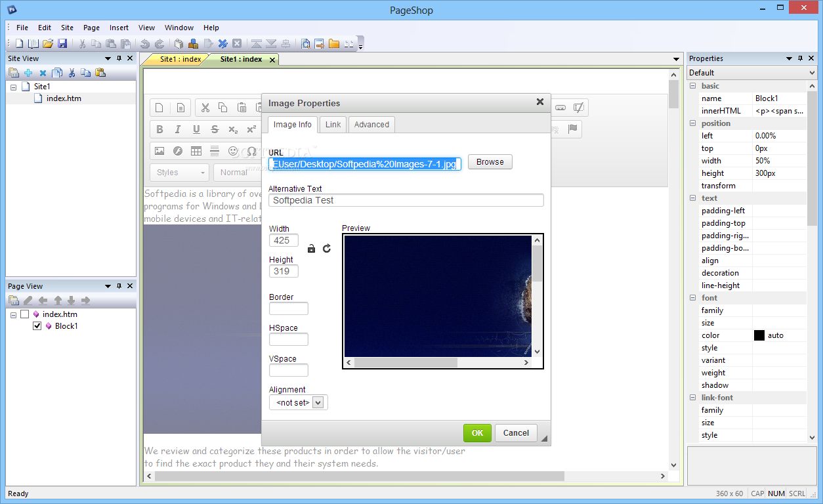
Task: Collapse the Site1 tree node
Action: point(13,87)
